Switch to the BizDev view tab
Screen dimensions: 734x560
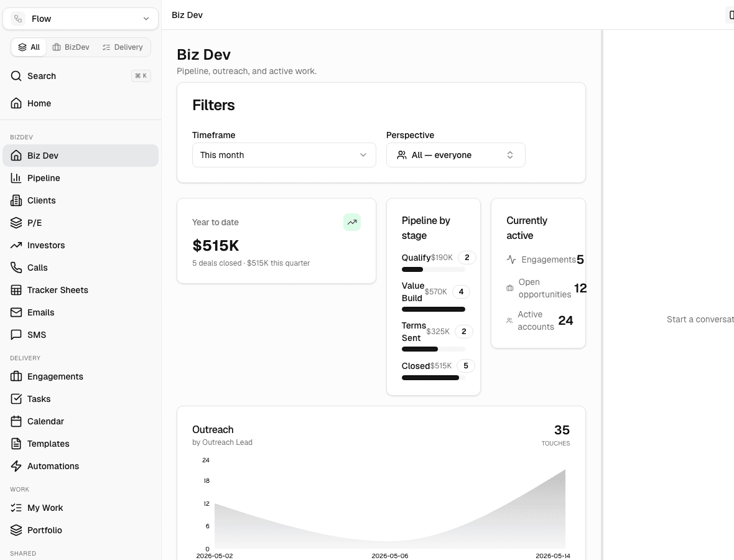(x=71, y=47)
